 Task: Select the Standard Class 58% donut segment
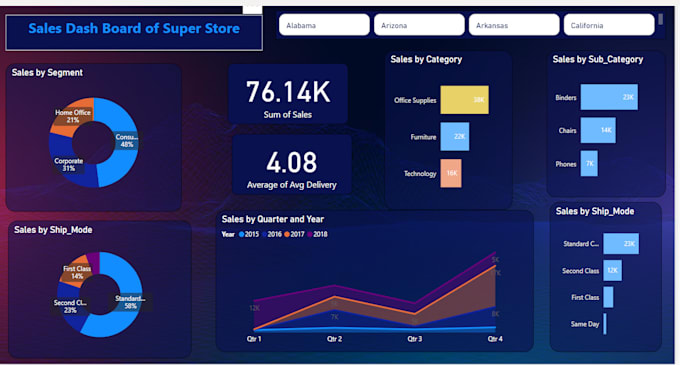(x=130, y=301)
